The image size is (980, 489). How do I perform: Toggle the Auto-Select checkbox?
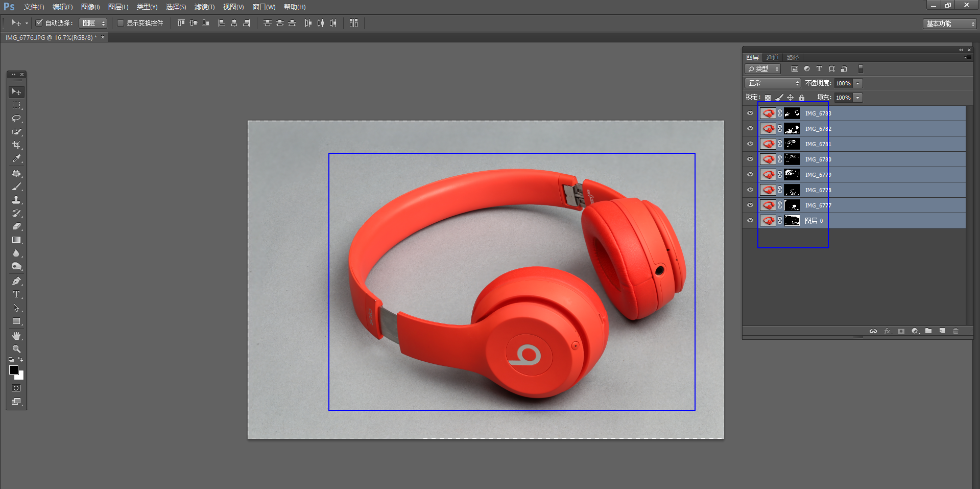(39, 23)
